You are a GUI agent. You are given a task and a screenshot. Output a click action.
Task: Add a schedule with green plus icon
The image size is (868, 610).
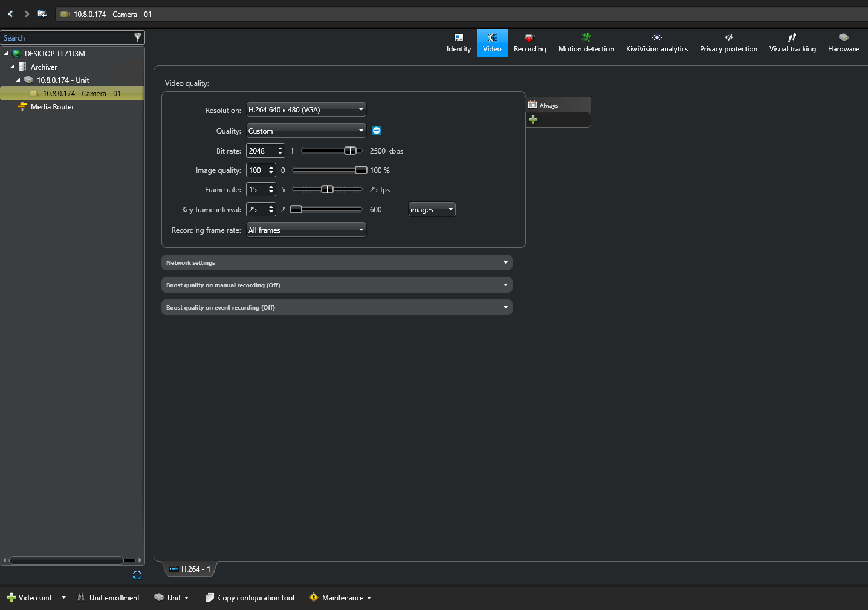click(533, 120)
